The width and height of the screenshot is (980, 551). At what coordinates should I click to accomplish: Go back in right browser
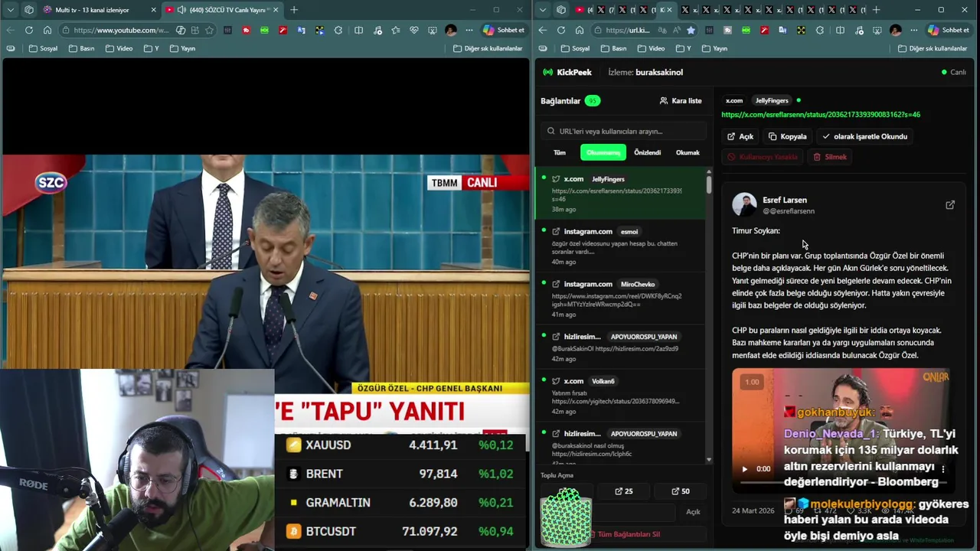(x=542, y=30)
